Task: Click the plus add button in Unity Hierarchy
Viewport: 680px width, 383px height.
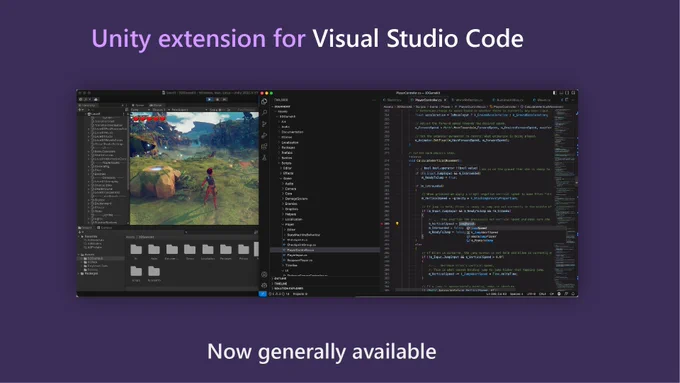Action: pos(80,110)
